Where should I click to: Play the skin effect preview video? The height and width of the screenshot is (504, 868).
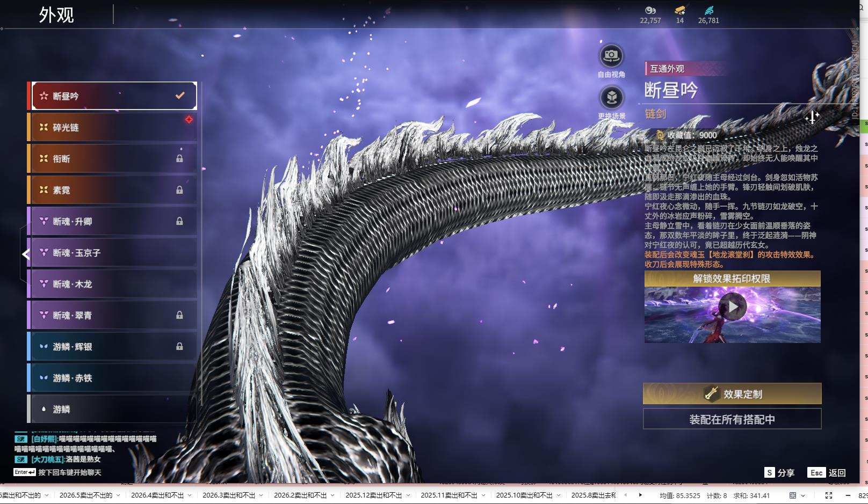(732, 306)
